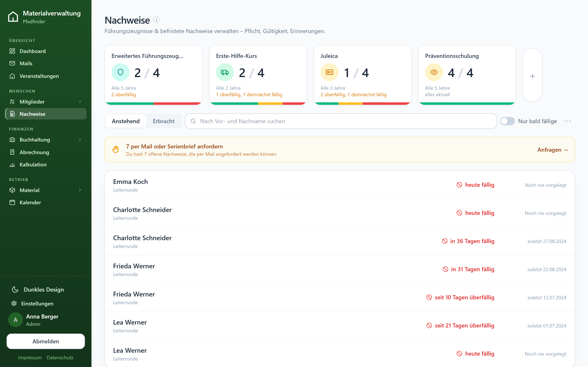Open the three-dots more options menu
Viewport: 588px width, 367px height.
(x=568, y=121)
